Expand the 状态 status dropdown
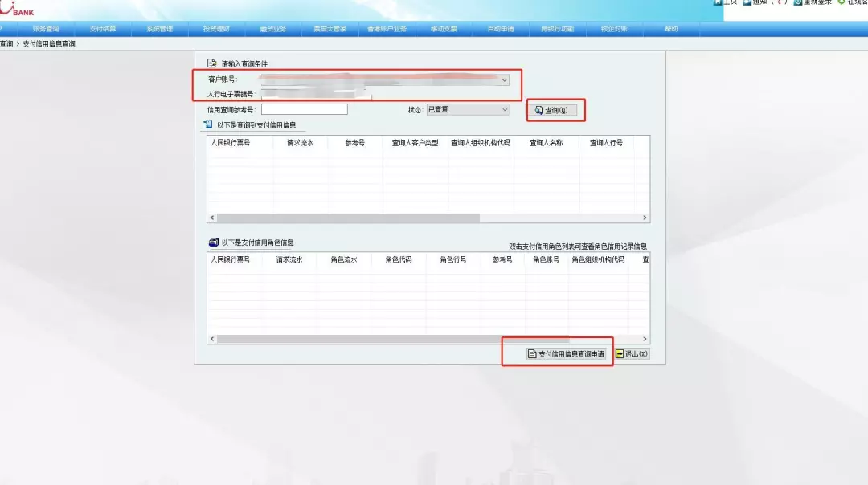The height and width of the screenshot is (485, 868). coord(505,109)
